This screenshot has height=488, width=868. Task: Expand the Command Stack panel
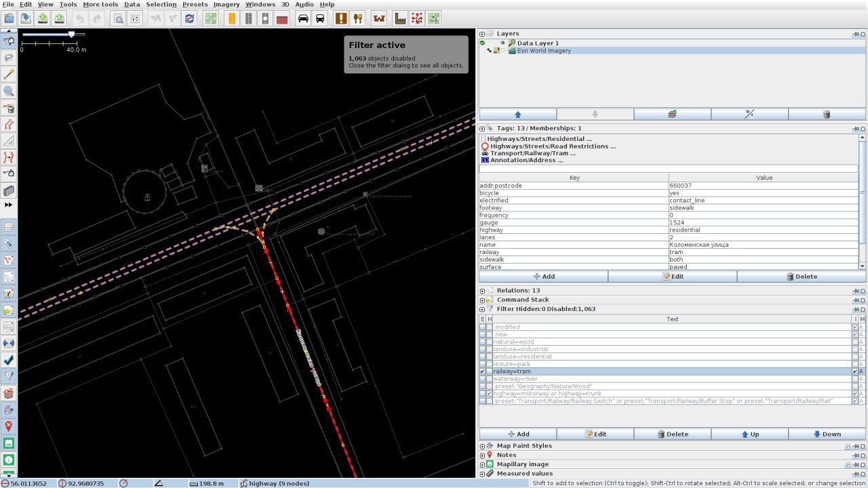point(482,300)
